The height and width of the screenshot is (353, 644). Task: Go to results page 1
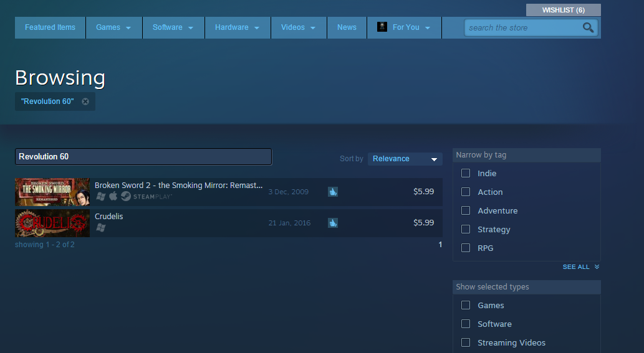pyautogui.click(x=440, y=245)
